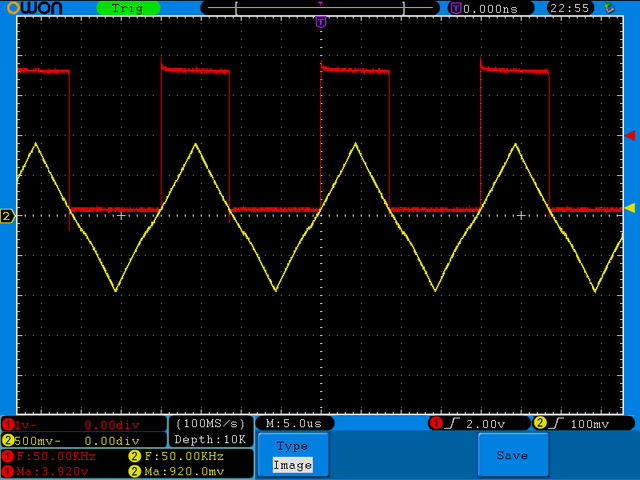Click the Save button
The image size is (640, 480).
pyautogui.click(x=513, y=455)
